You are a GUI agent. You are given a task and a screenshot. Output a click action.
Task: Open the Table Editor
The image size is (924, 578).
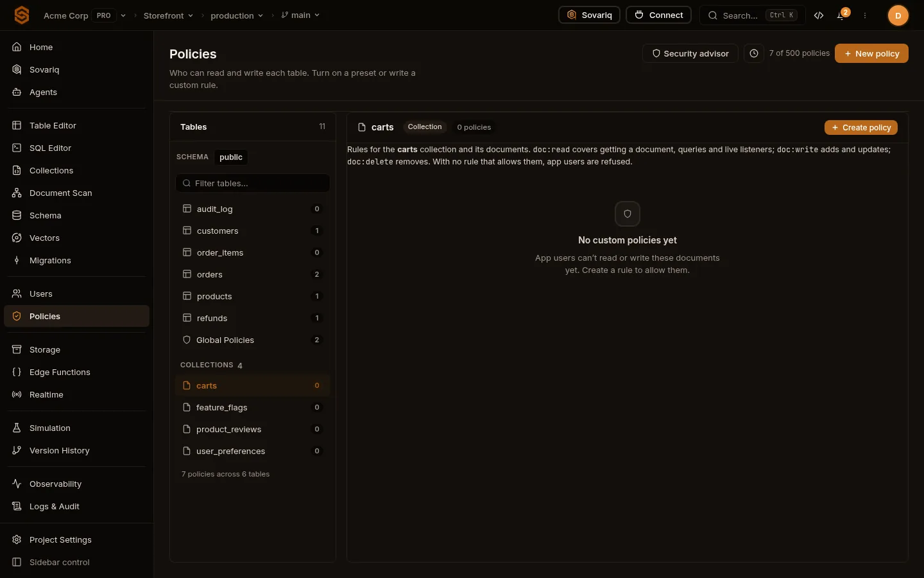point(76,125)
